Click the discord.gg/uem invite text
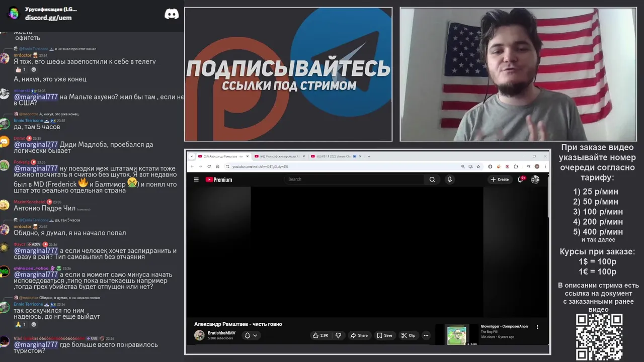Image resolution: width=644 pixels, height=362 pixels. pyautogui.click(x=48, y=18)
